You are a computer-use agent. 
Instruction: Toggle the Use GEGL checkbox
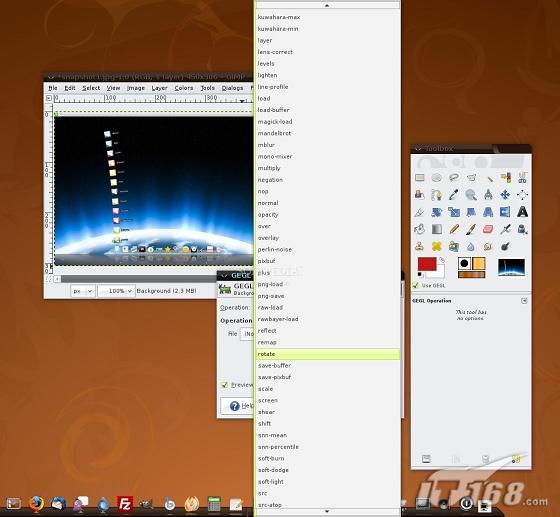[x=415, y=285]
